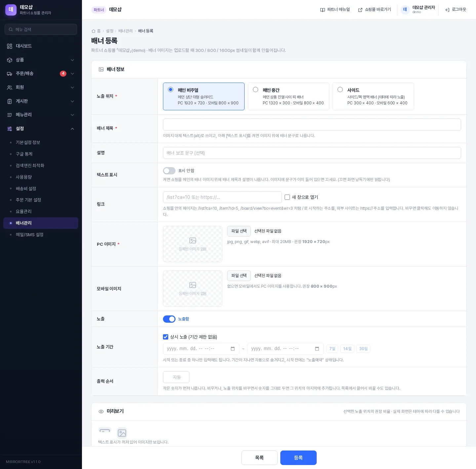Open the start date calendar picker icon

pyautogui.click(x=233, y=349)
